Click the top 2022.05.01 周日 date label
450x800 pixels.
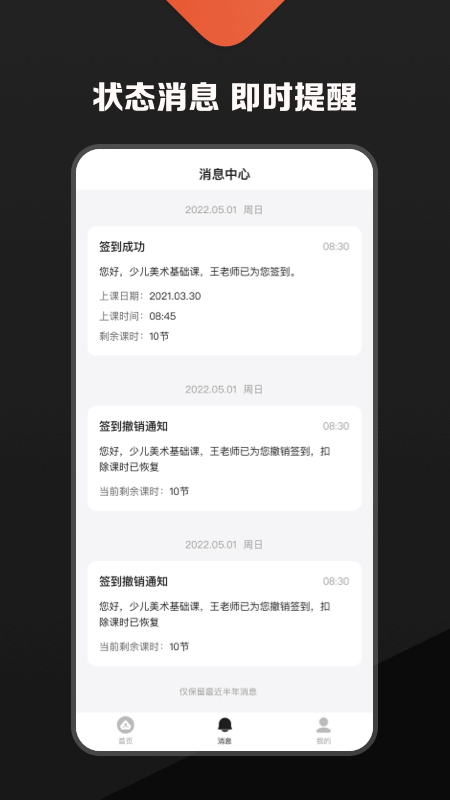[224, 210]
